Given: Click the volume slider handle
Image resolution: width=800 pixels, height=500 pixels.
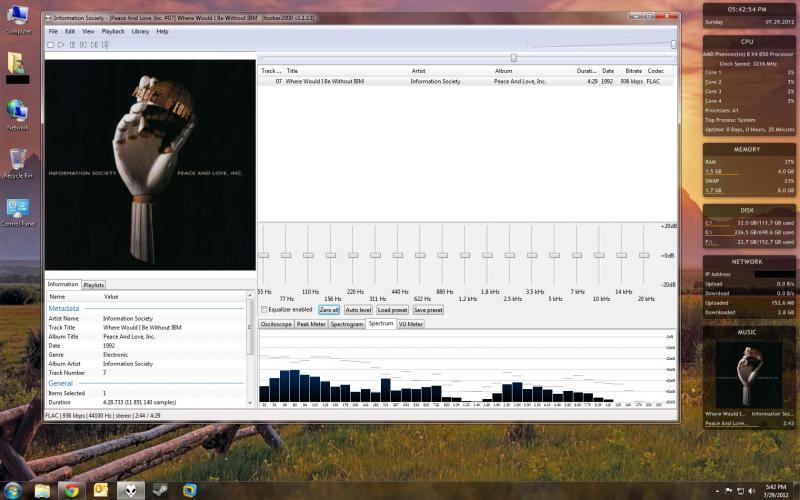Looking at the screenshot, I should [x=673, y=44].
